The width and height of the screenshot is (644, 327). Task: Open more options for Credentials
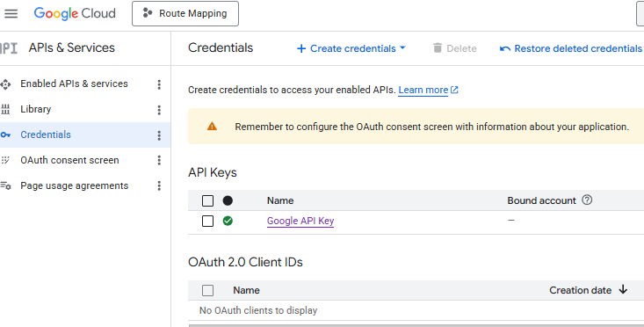159,135
